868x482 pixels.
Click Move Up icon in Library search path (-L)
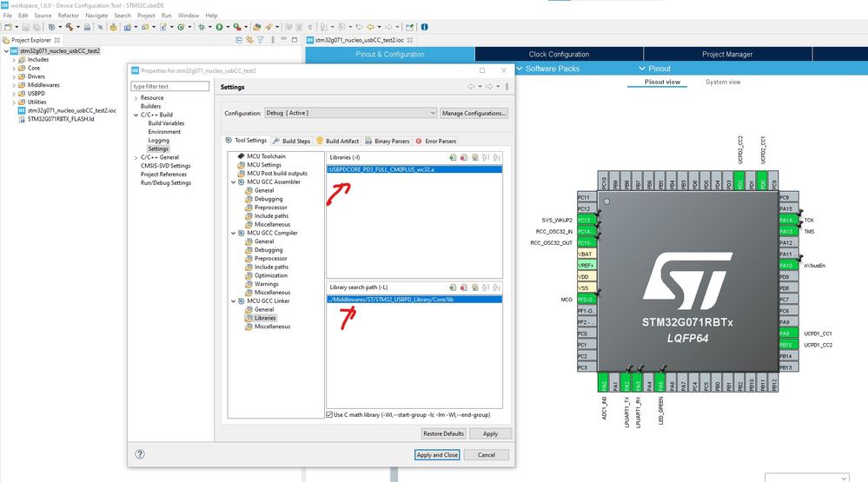[x=486, y=287]
